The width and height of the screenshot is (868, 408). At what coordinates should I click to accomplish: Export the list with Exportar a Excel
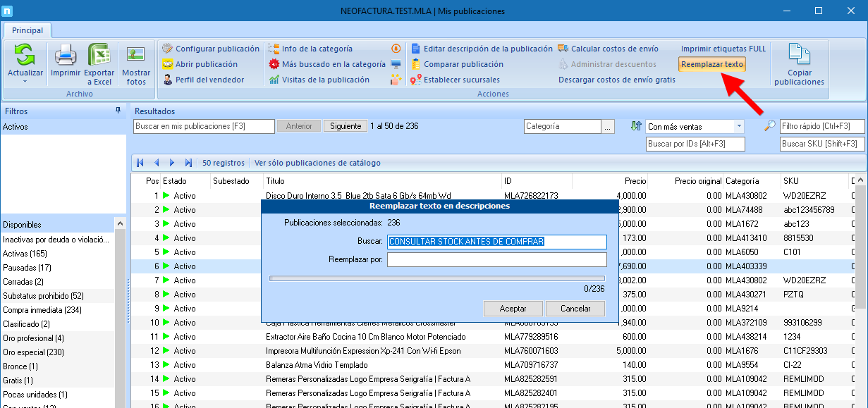coord(99,55)
